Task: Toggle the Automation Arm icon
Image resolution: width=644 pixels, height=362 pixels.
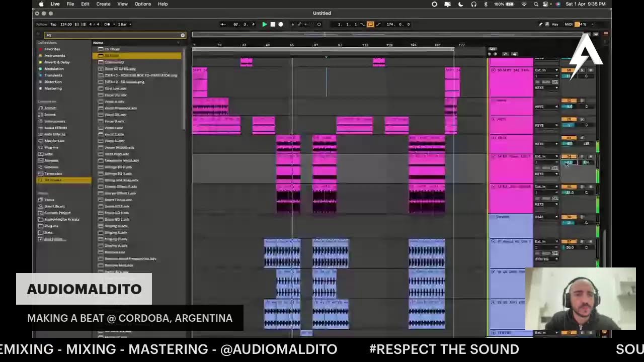Action: point(300,24)
